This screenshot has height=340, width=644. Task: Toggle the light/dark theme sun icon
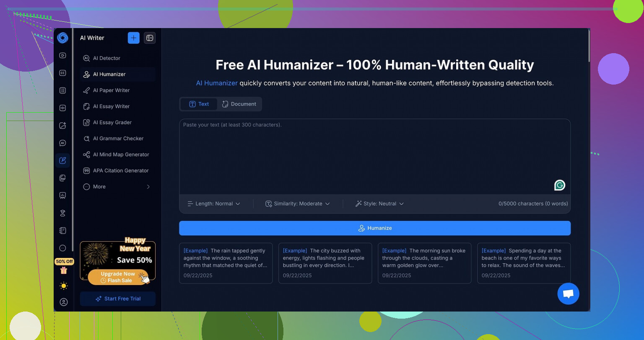point(63,286)
